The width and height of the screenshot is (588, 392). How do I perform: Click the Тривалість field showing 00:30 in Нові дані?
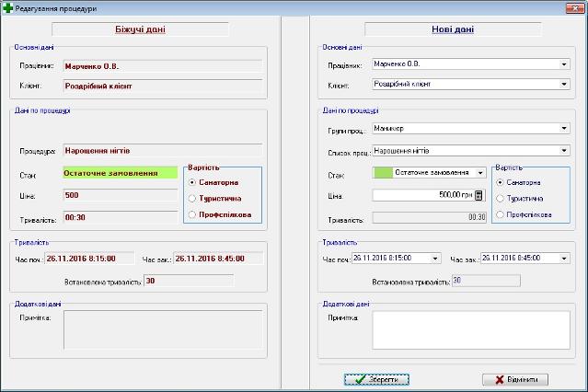430,217
